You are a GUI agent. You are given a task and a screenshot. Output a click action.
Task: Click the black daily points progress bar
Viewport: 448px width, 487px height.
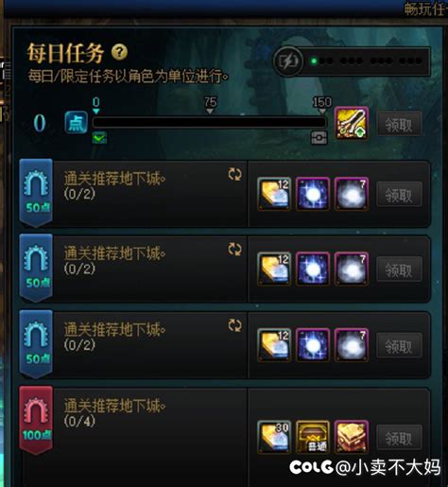coord(209,122)
